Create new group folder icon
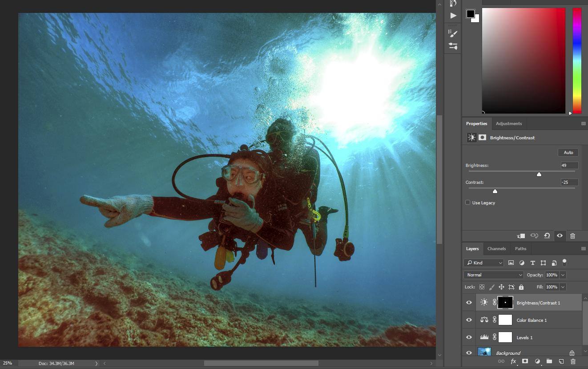Image resolution: width=588 pixels, height=369 pixels. 549,361
